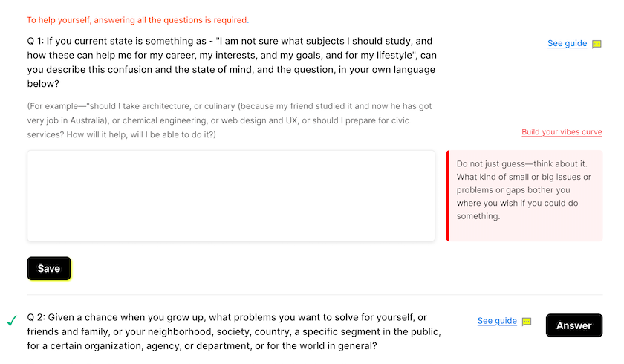Click the 'Q 2:' label at question start
The width and height of the screenshot is (624, 364).
[x=36, y=317]
